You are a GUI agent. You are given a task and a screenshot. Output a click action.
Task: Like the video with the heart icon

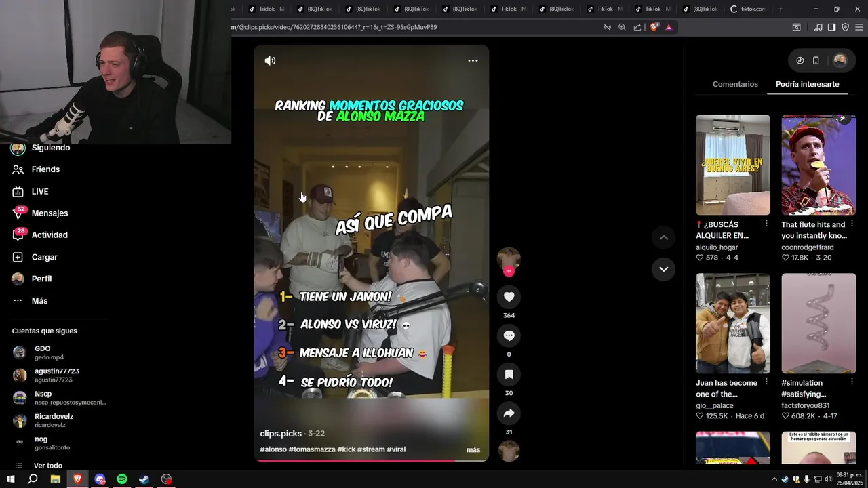tap(509, 297)
